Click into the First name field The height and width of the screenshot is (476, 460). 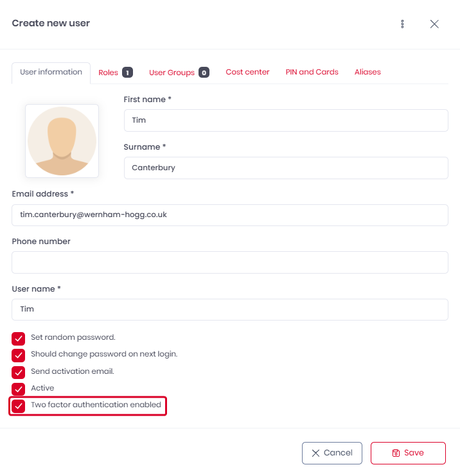pyautogui.click(x=286, y=120)
